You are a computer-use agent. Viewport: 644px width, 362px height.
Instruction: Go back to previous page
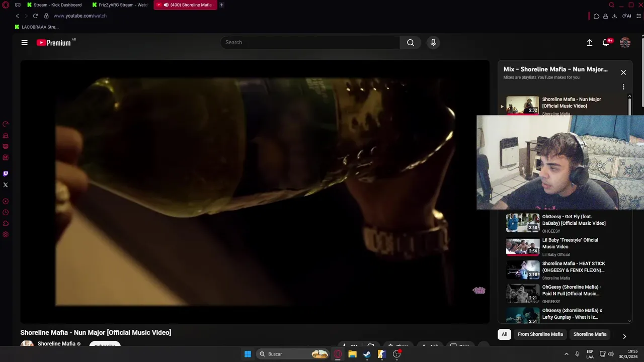click(x=17, y=16)
